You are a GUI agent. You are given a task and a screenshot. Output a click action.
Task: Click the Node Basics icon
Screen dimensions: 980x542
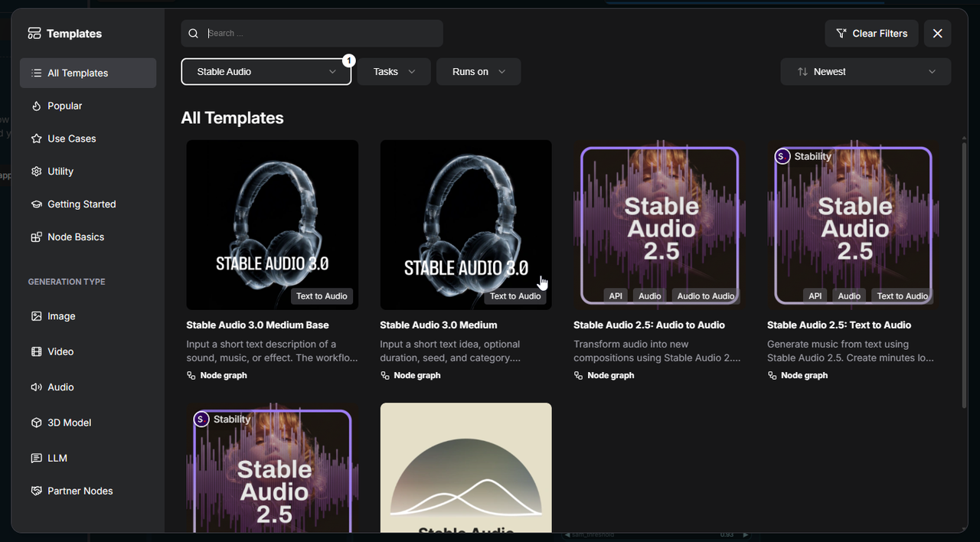point(36,237)
